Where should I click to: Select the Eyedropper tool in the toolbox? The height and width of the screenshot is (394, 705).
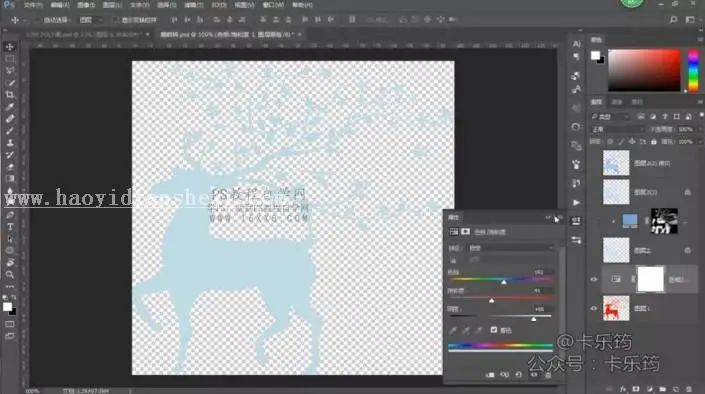click(10, 107)
